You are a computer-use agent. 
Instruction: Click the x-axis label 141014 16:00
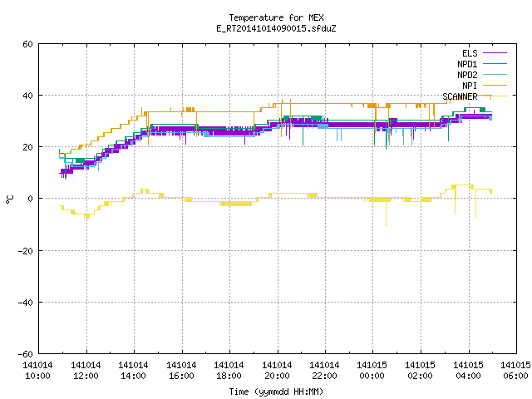181,371
